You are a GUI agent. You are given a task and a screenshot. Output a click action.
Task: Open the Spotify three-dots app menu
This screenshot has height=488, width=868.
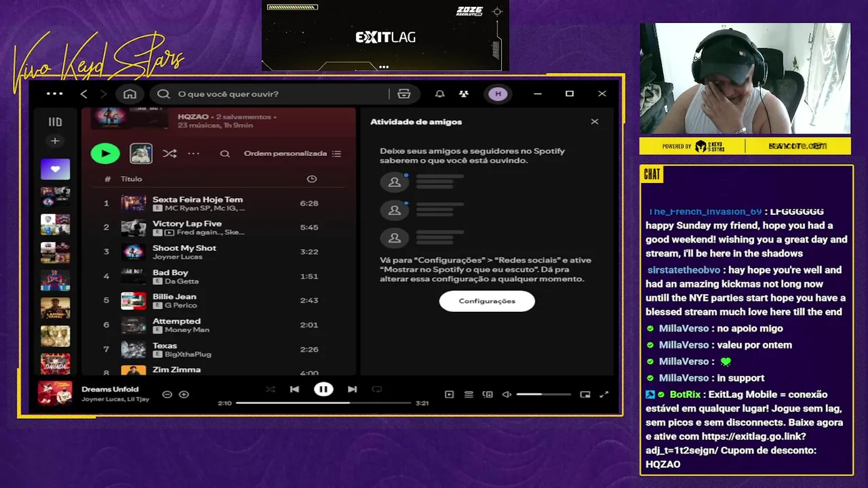tap(54, 94)
